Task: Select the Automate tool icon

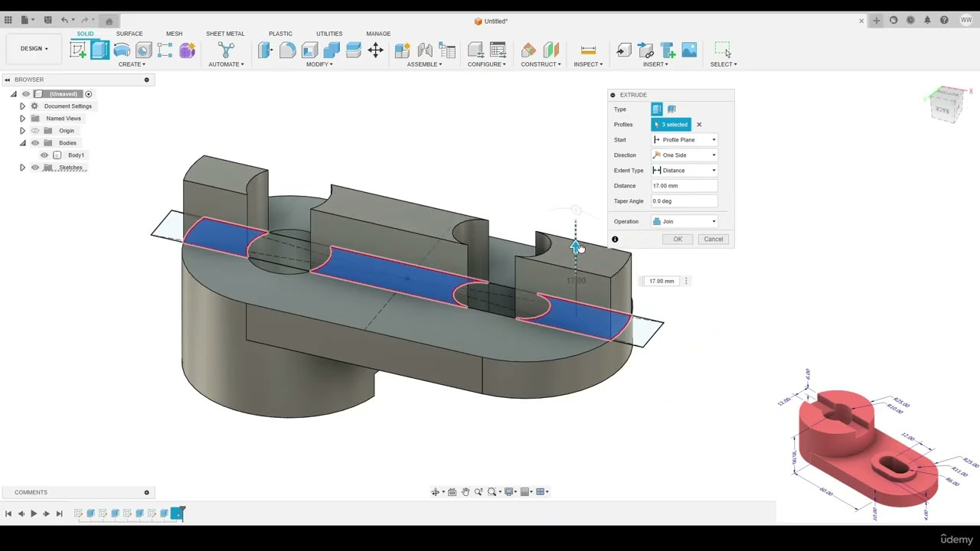Action: 226,51
